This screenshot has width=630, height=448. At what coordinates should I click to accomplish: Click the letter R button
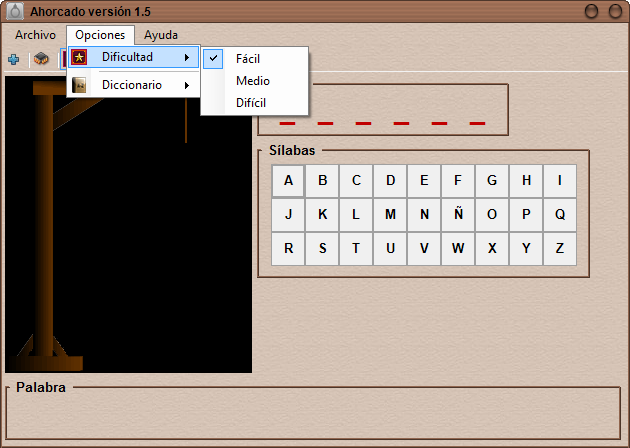coord(288,248)
